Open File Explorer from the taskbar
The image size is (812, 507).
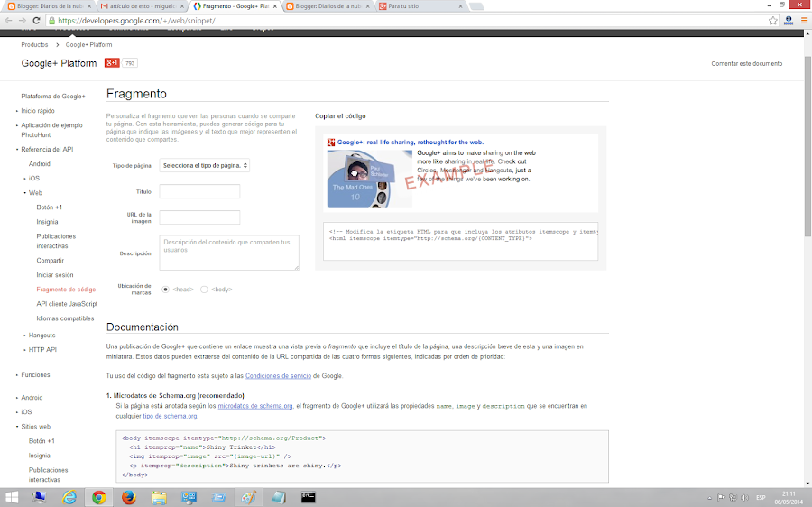click(159, 498)
